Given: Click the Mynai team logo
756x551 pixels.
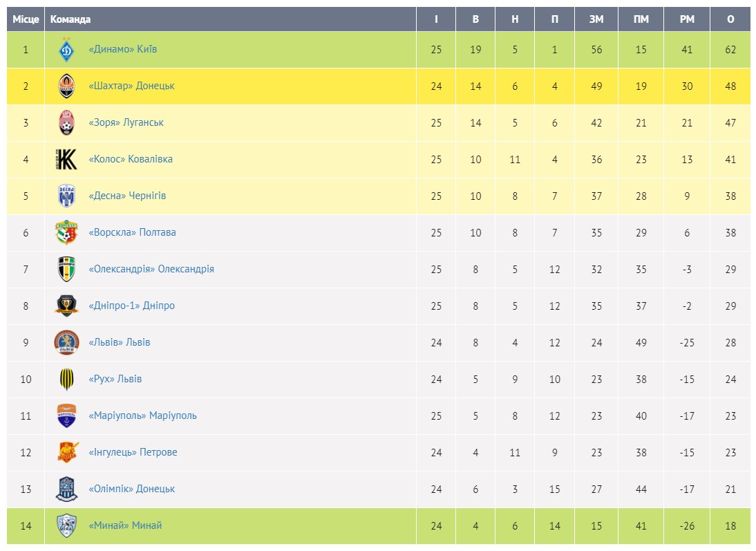Looking at the screenshot, I should (67, 526).
